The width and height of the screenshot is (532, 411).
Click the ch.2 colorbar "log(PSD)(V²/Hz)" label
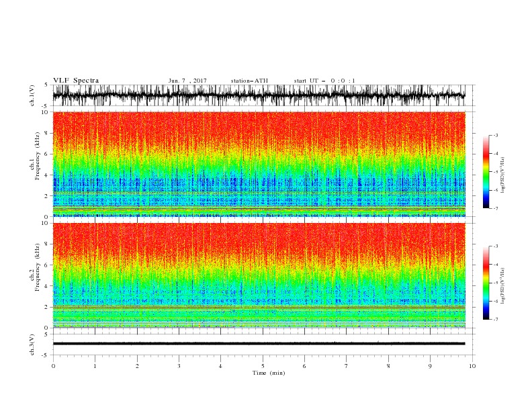click(502, 286)
